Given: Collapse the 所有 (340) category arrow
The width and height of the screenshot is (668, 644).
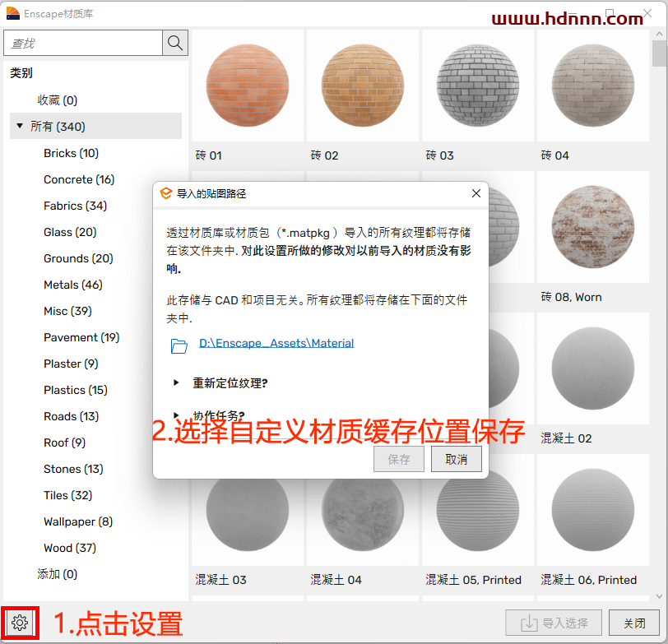Looking at the screenshot, I should [x=20, y=126].
